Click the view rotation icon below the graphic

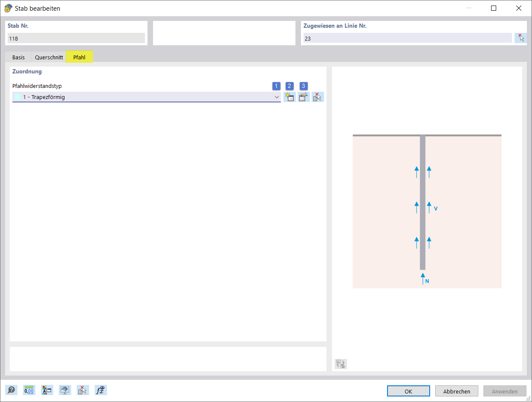(x=340, y=364)
